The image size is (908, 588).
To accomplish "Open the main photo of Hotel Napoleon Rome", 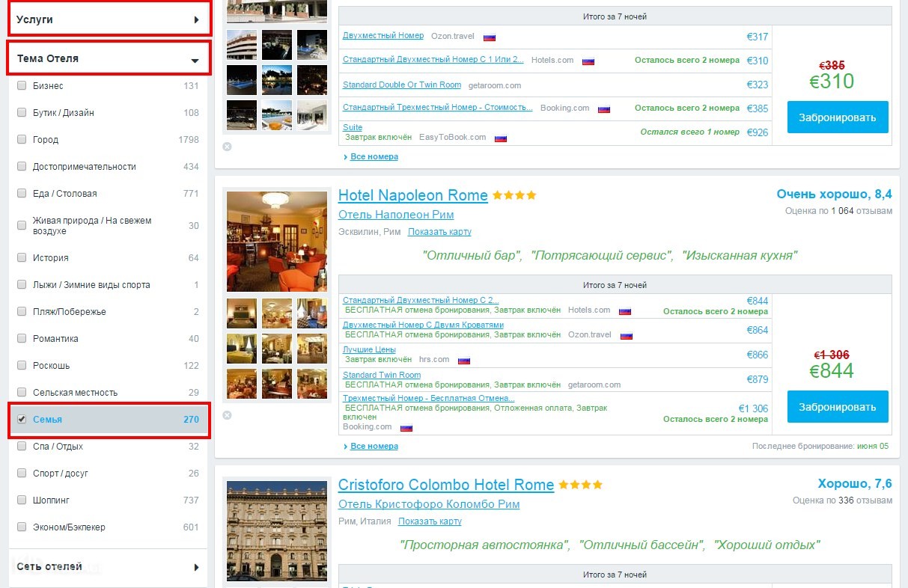I will click(276, 242).
